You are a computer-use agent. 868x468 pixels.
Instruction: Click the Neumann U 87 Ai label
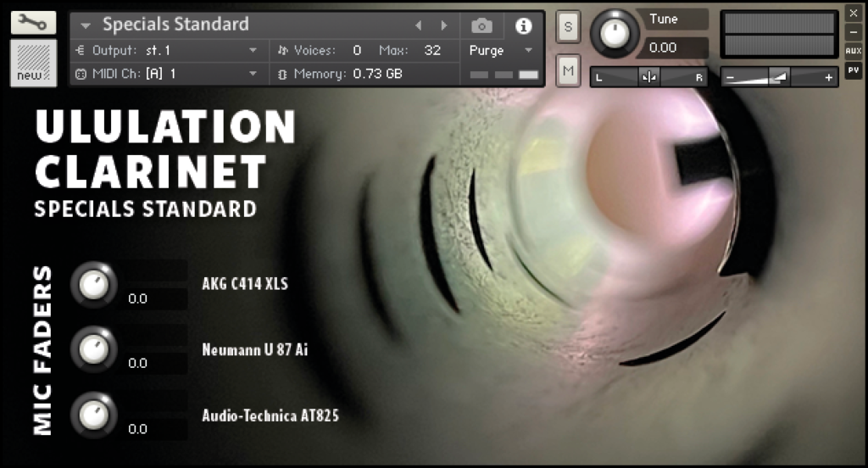(254, 349)
